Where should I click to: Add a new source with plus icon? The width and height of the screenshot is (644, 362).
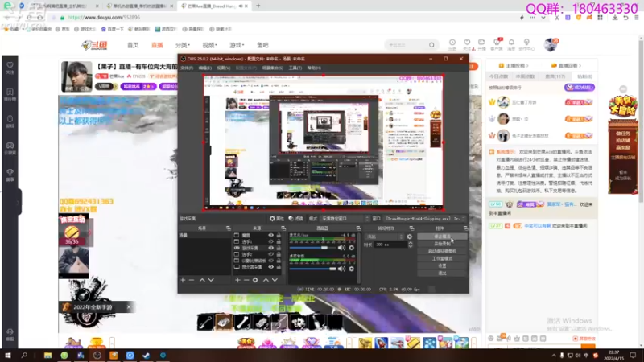[237, 280]
